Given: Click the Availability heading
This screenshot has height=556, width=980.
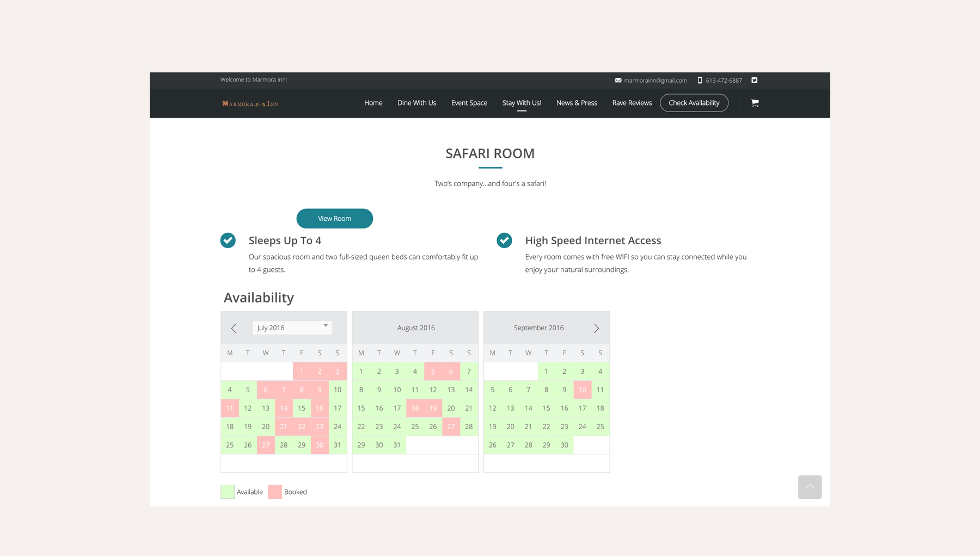Looking at the screenshot, I should point(259,298).
